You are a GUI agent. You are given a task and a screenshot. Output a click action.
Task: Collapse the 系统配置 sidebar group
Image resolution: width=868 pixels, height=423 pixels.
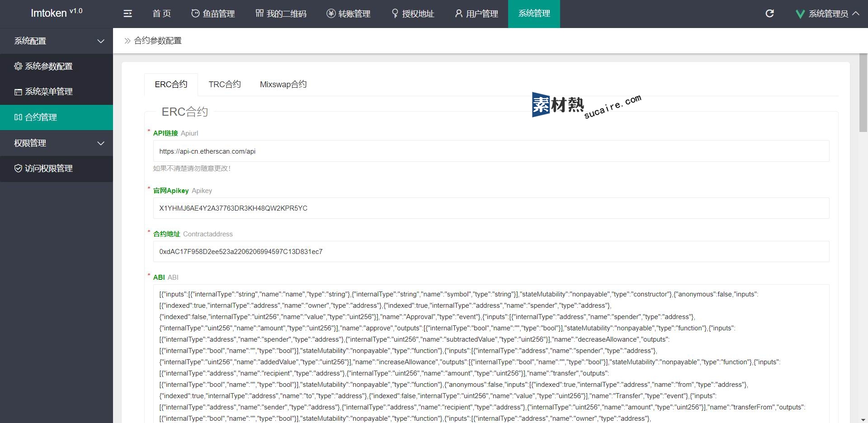(x=57, y=41)
